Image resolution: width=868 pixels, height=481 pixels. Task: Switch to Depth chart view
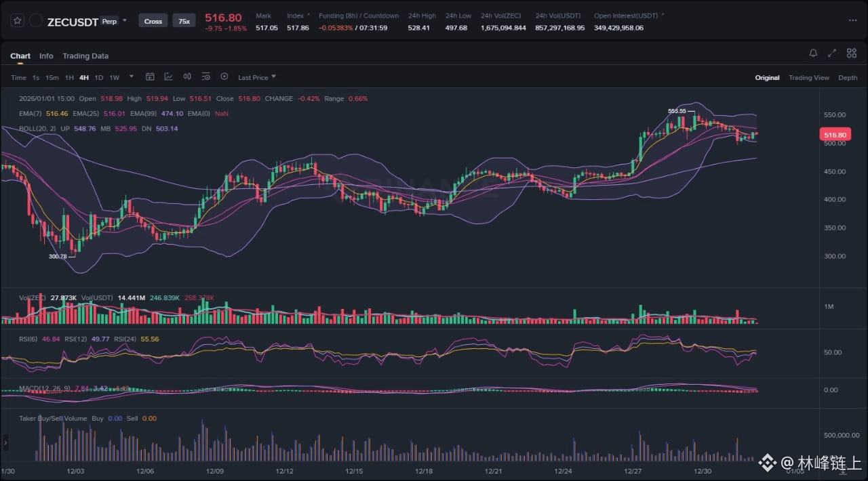(x=848, y=78)
